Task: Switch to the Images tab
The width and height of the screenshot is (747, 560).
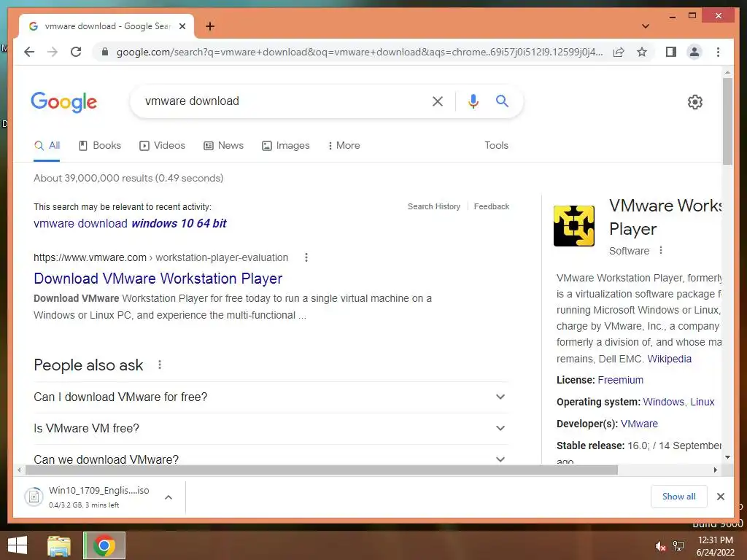Action: point(285,146)
